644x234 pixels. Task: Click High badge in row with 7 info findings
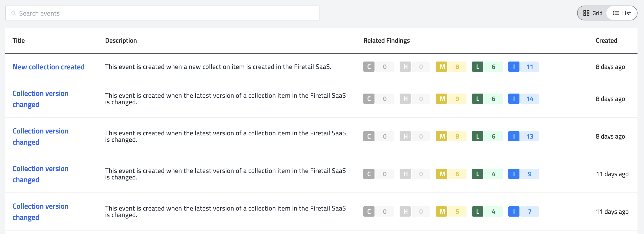point(415,211)
